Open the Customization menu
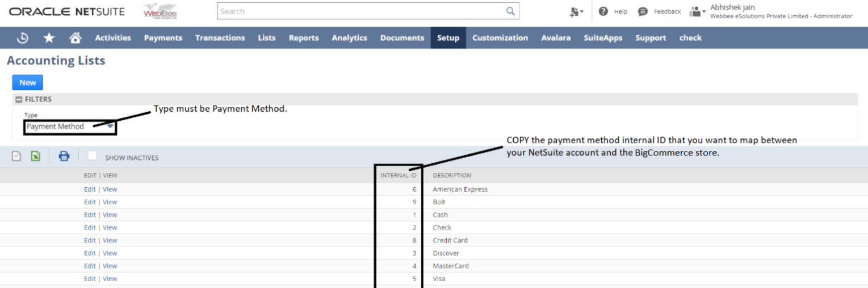The width and height of the screenshot is (868, 288). pos(500,38)
